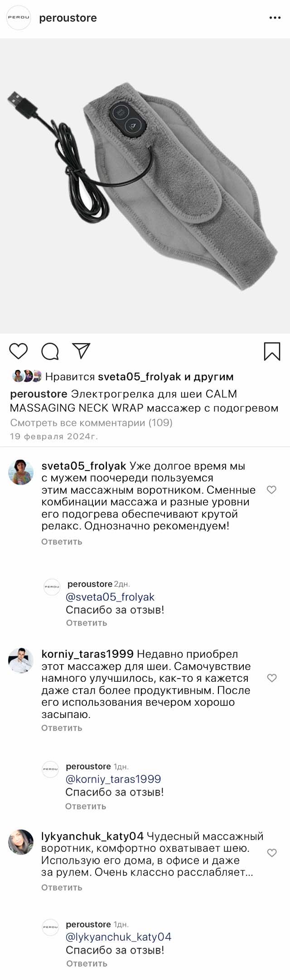Like lykyanchuk_katy04's comment
This screenshot has width=290, height=980.
point(272,853)
